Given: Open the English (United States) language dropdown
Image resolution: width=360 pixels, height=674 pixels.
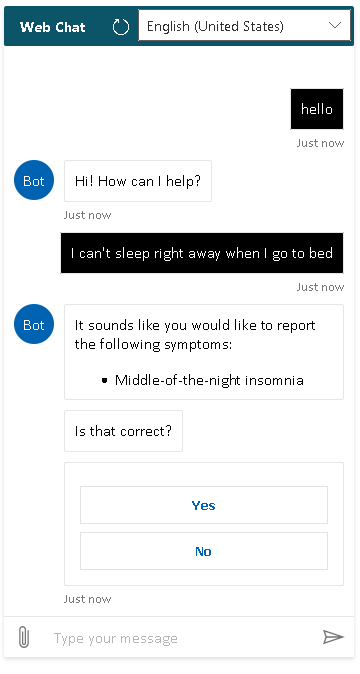Looking at the screenshot, I should [244, 26].
